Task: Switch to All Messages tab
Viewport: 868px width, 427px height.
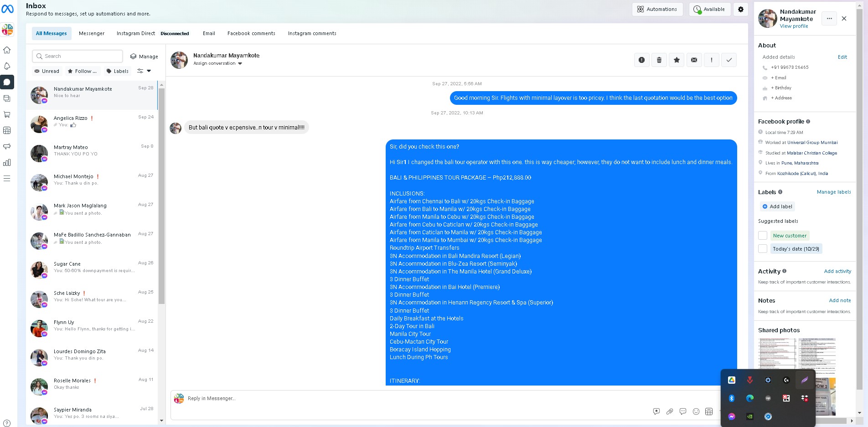Action: [51, 33]
